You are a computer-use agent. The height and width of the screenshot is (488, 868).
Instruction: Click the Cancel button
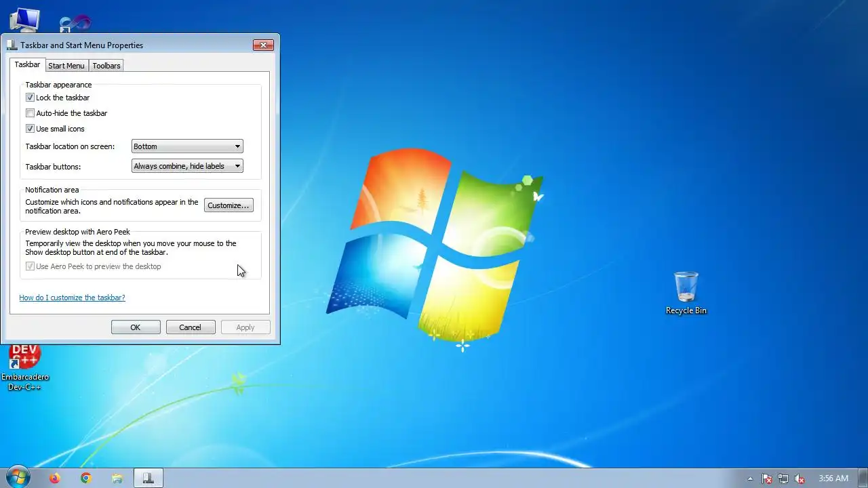[x=191, y=327]
